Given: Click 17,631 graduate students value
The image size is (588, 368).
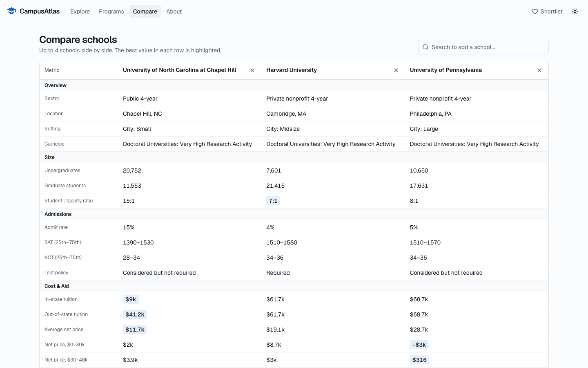Looking at the screenshot, I should 419,186.
